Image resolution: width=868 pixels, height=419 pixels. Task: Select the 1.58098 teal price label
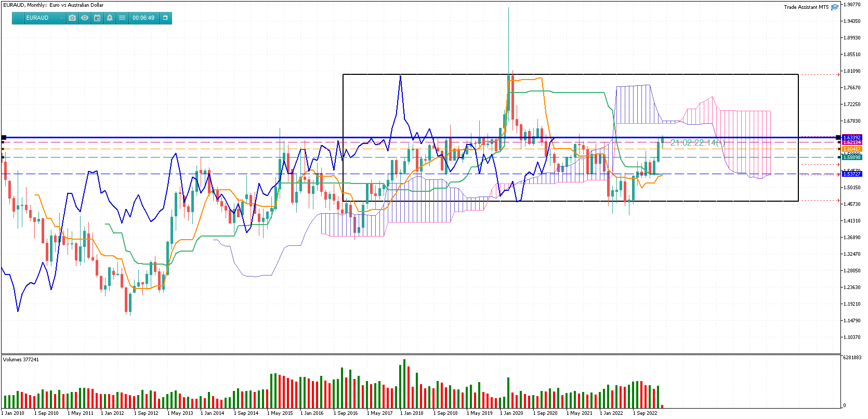pos(852,157)
